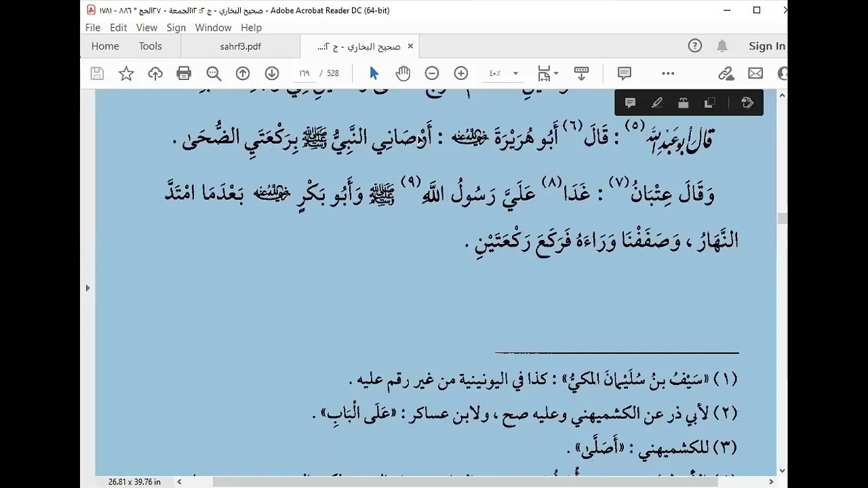Image resolution: width=868 pixels, height=488 pixels.
Task: Open the File menu
Action: coord(93,28)
